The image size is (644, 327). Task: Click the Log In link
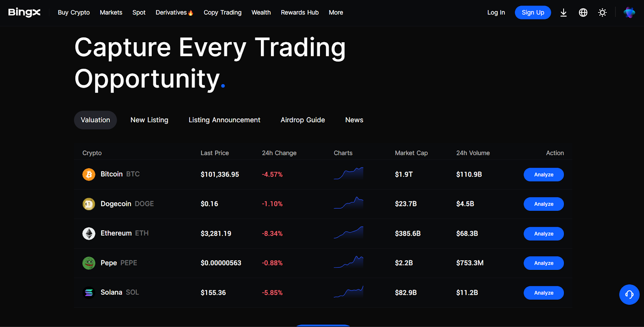[496, 12]
